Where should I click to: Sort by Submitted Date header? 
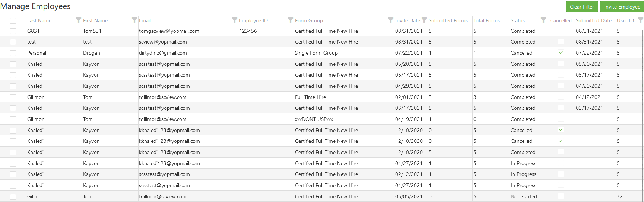point(594,20)
